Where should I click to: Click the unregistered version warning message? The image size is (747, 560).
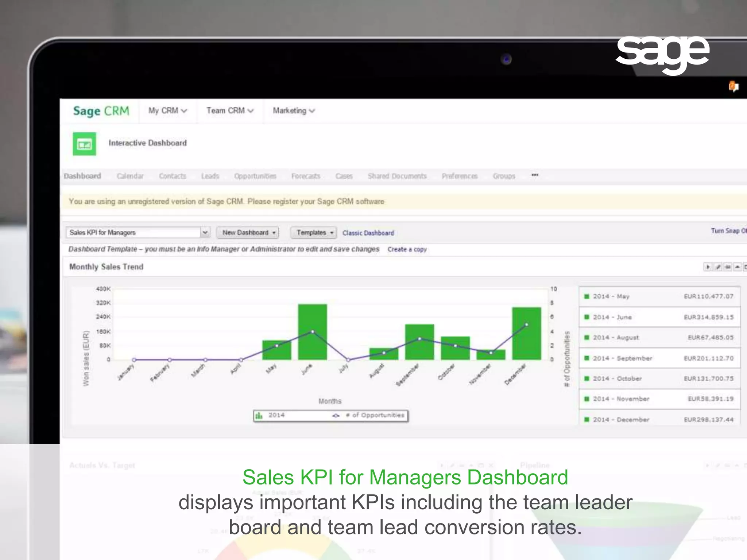tap(227, 201)
